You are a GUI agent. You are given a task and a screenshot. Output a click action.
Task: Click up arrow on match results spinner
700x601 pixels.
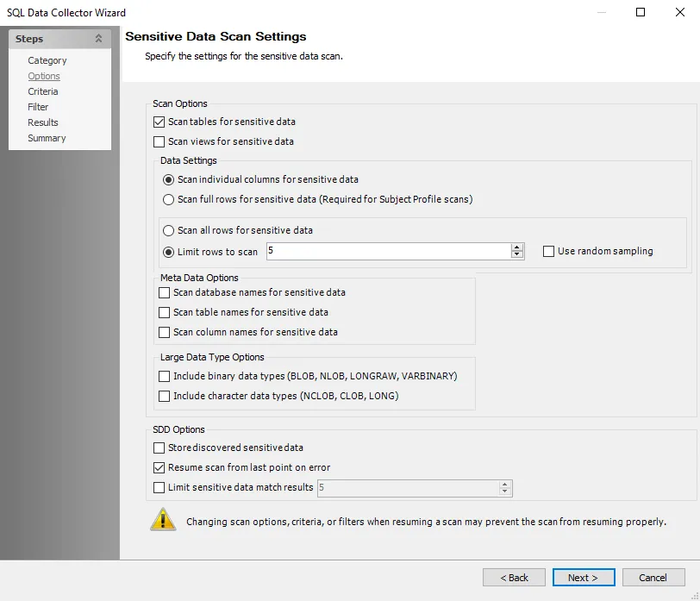click(x=505, y=485)
